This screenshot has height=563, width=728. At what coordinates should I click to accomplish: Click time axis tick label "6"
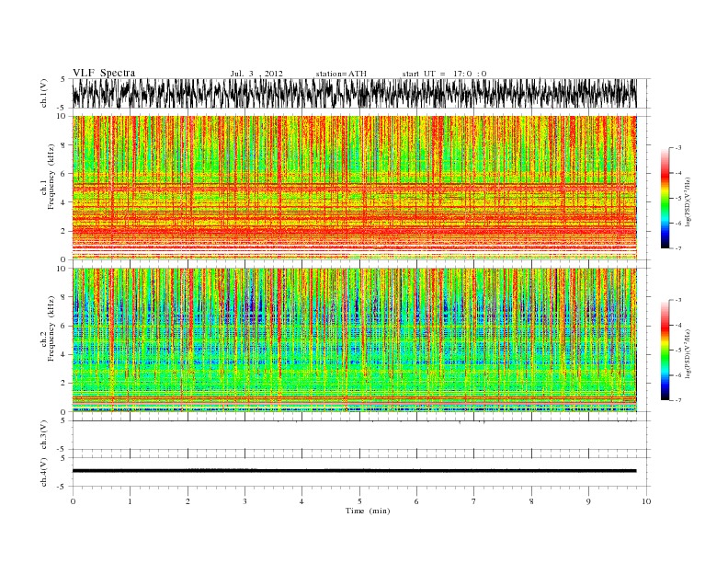pyautogui.click(x=416, y=501)
